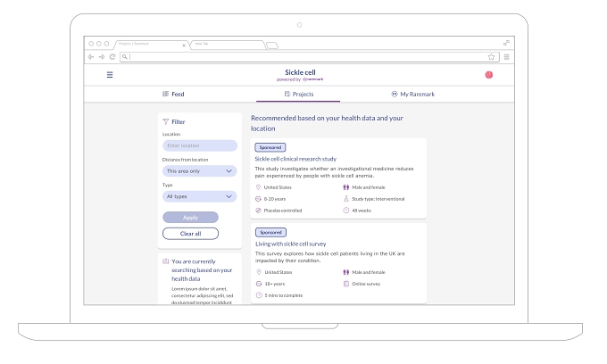Open the My Raremark tab
The image size is (607, 364).
tap(413, 94)
